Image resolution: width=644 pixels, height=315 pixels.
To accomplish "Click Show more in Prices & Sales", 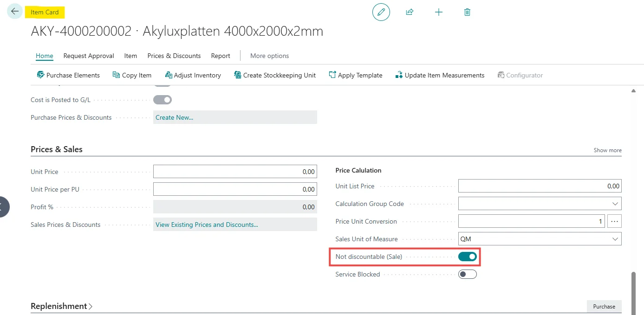I will pos(607,150).
